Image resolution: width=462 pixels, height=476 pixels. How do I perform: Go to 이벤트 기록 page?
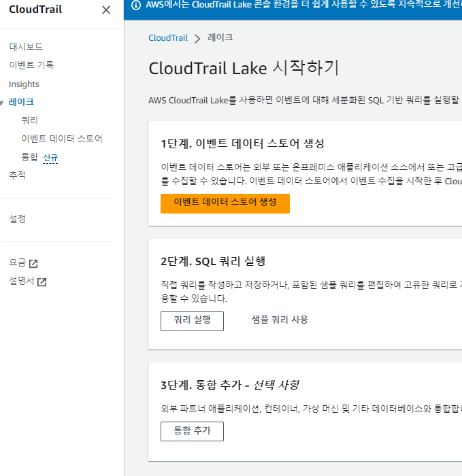pyautogui.click(x=31, y=65)
